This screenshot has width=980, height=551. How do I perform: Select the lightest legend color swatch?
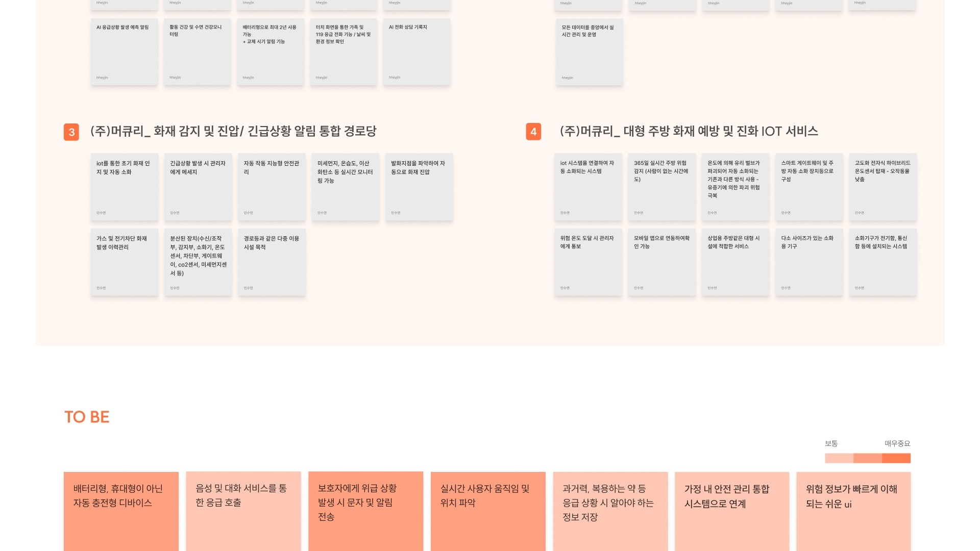click(x=839, y=458)
